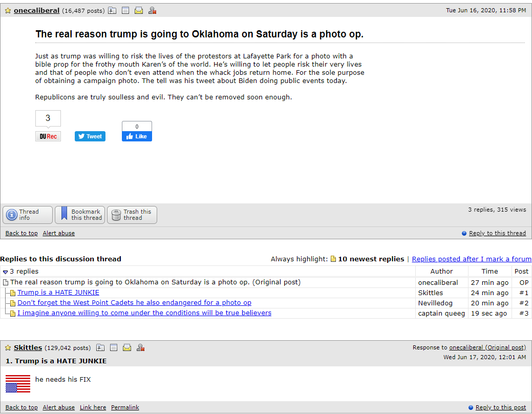532x414 pixels.
Task: Click ignore user icon next to Skittles
Action: pyautogui.click(x=140, y=347)
